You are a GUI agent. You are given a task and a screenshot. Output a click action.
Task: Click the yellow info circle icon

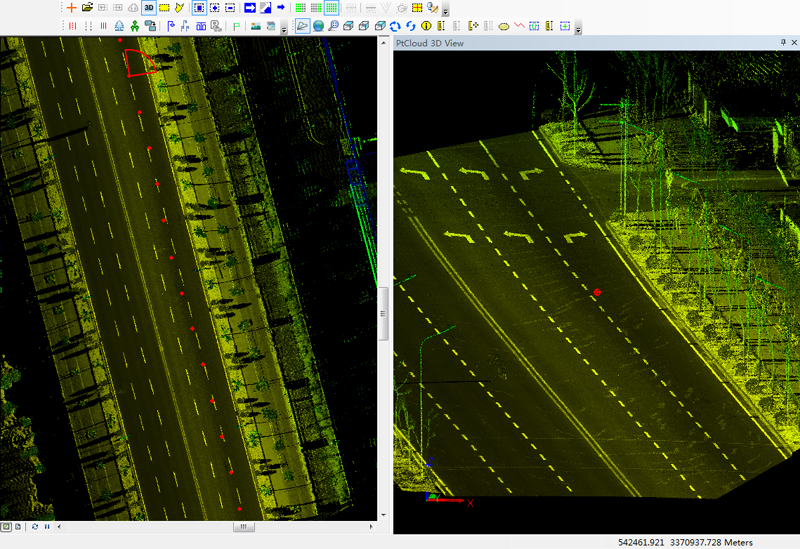tap(427, 25)
